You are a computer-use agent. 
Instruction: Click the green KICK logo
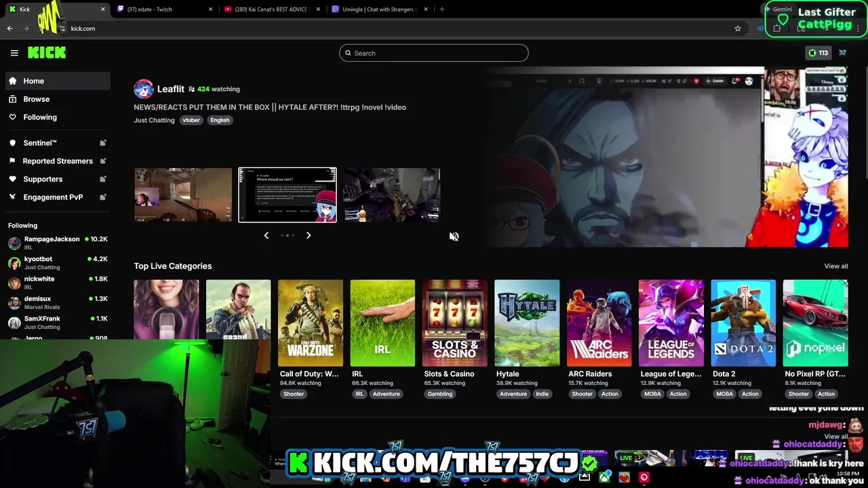tap(47, 53)
